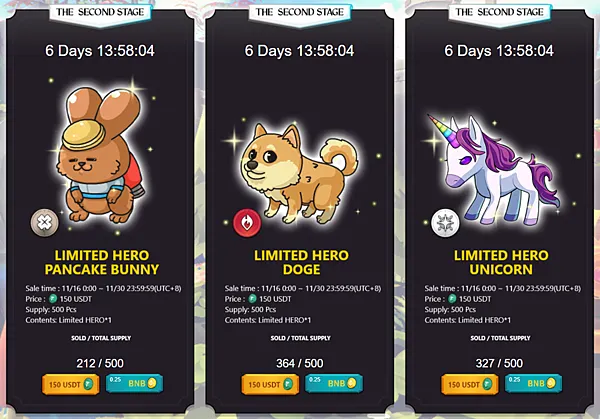The image size is (600, 419).
Task: Buy Unicorn hero with 150 USDT
Action: [x=470, y=384]
